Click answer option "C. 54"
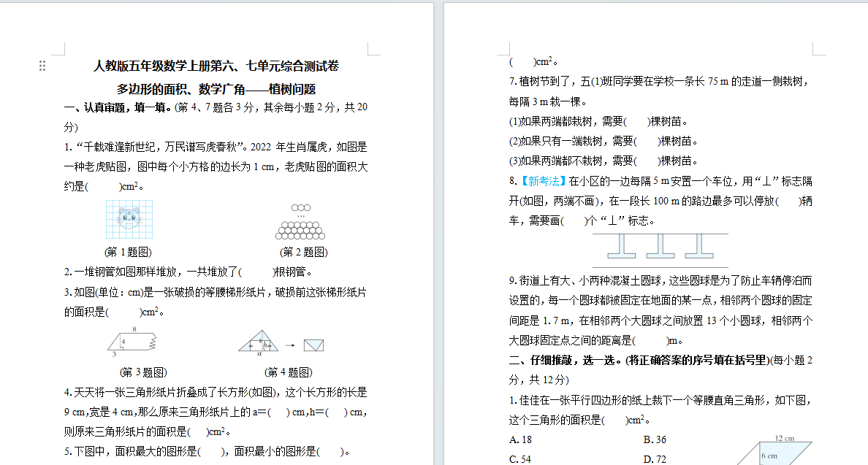This screenshot has width=868, height=465. click(x=520, y=459)
